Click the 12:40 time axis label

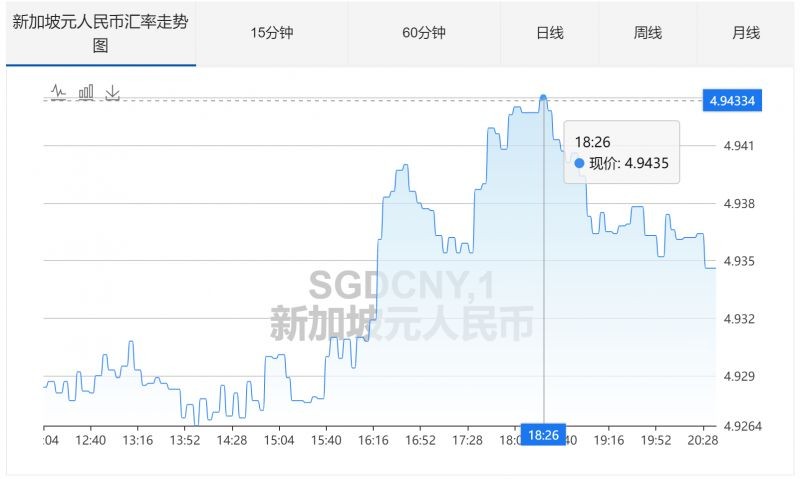(91, 440)
